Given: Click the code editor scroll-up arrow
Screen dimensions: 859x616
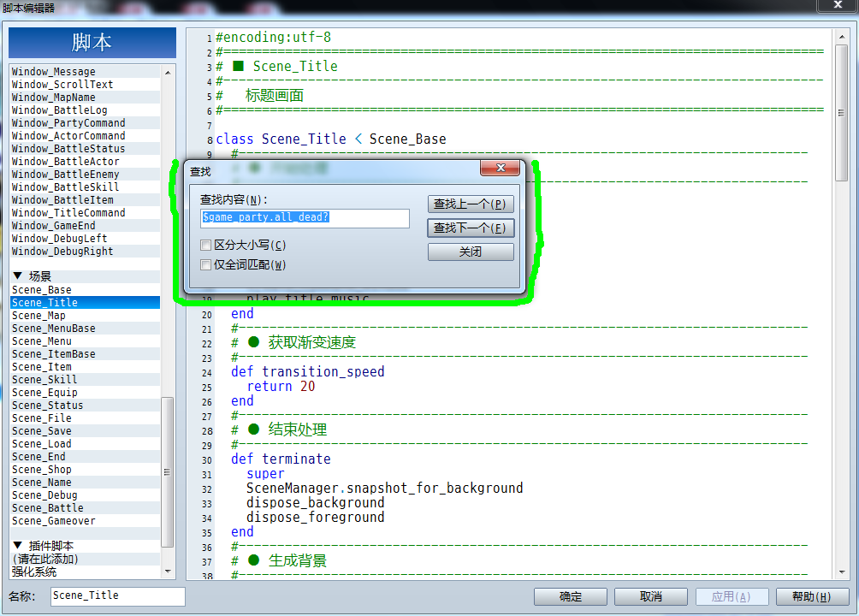Looking at the screenshot, I should click(842, 38).
